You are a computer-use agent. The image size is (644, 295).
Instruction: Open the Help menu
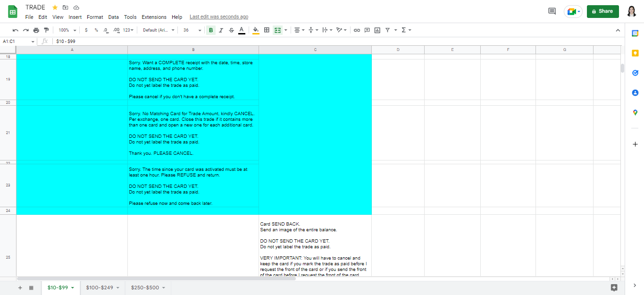[x=177, y=17]
